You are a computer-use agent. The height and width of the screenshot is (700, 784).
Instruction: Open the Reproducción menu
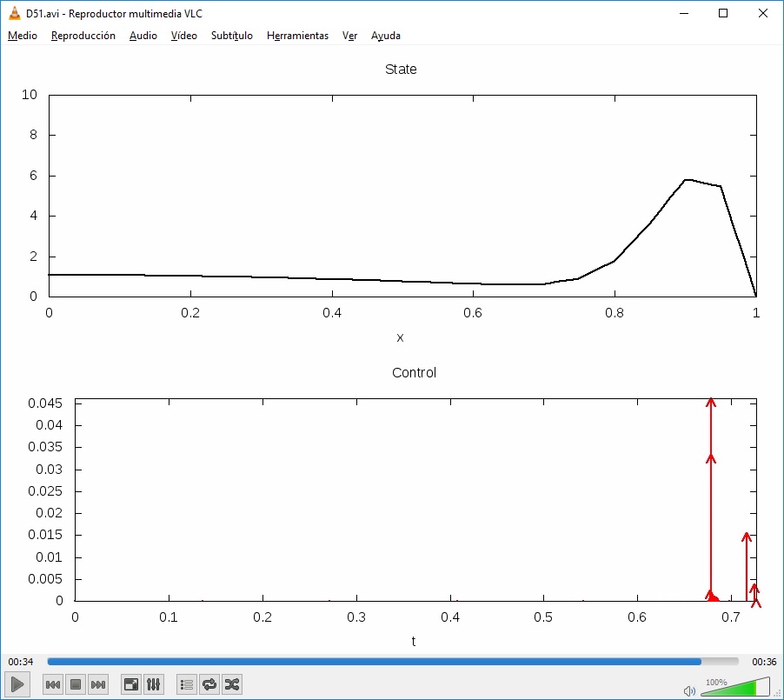(x=83, y=36)
